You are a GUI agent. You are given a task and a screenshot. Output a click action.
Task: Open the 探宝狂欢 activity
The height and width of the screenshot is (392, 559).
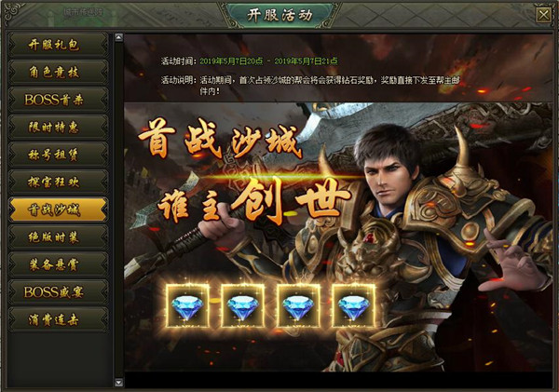click(x=58, y=182)
